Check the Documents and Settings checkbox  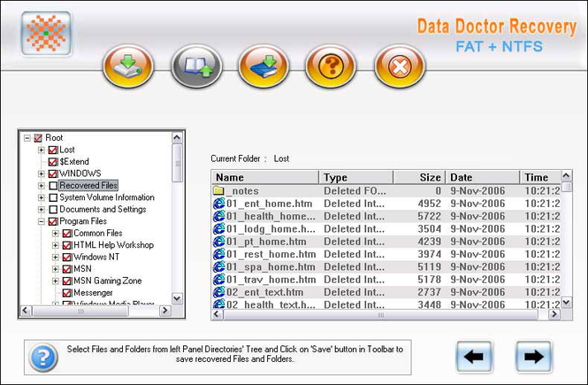tap(53, 210)
